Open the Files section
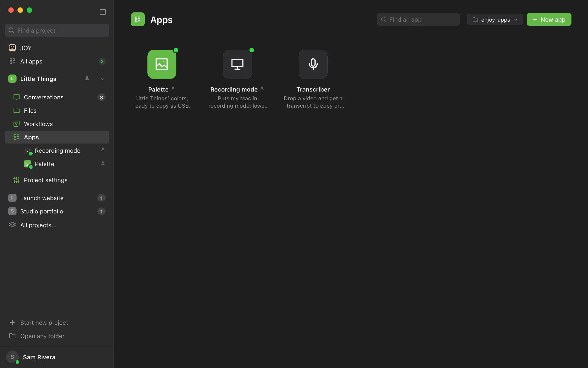The image size is (588, 368). tap(57, 110)
